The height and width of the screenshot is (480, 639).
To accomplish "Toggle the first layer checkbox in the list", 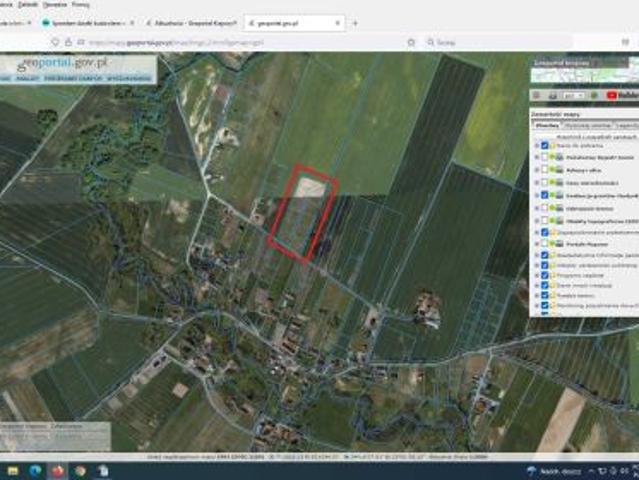I will [545, 145].
